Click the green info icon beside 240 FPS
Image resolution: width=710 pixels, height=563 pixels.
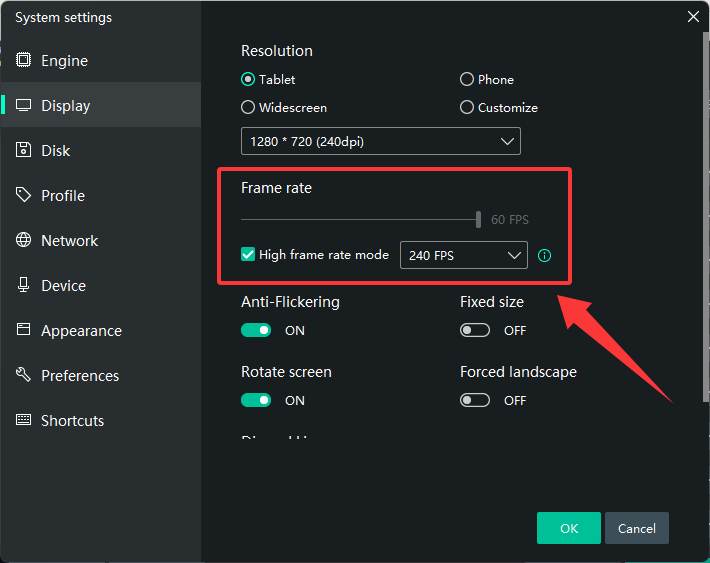(x=544, y=256)
